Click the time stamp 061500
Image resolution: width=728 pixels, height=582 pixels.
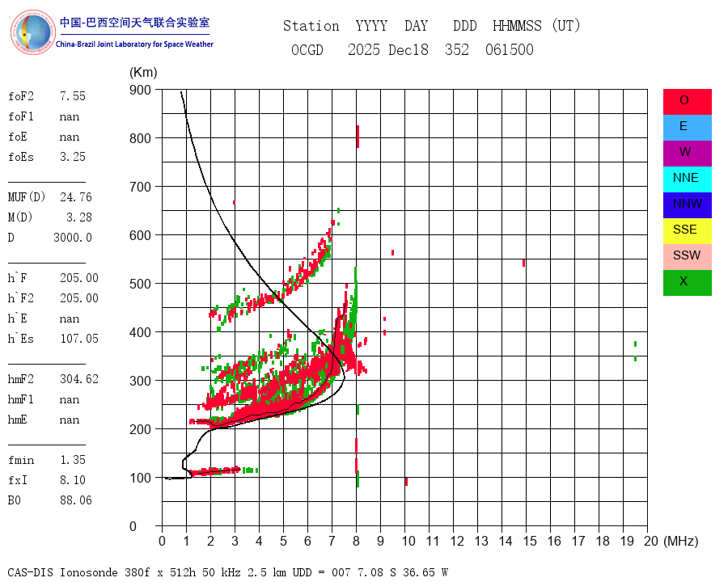(510, 49)
